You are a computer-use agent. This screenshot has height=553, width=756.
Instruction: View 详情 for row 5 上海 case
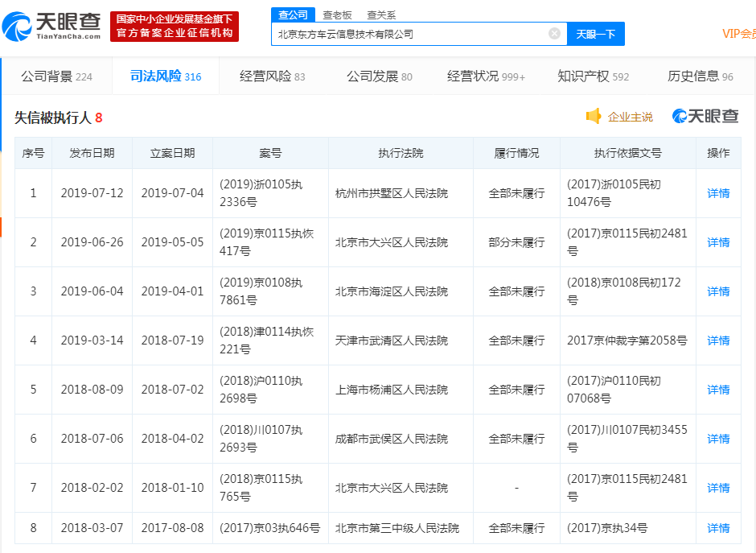click(718, 390)
